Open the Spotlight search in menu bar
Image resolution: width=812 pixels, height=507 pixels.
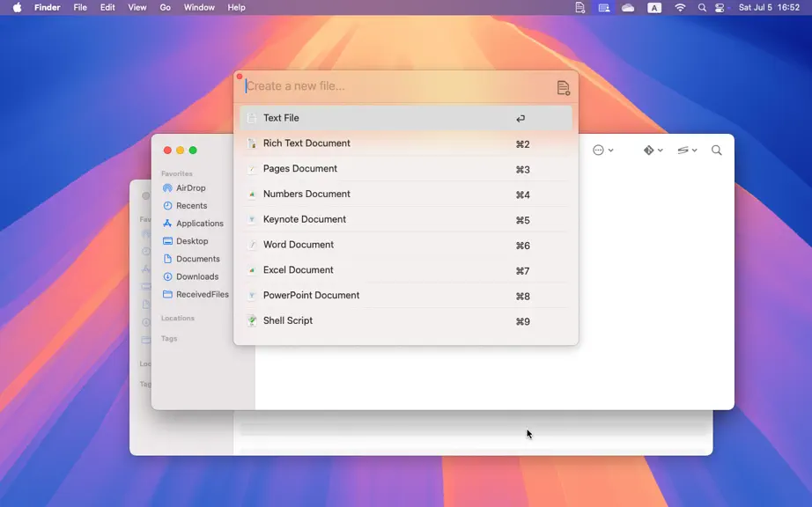click(x=702, y=8)
